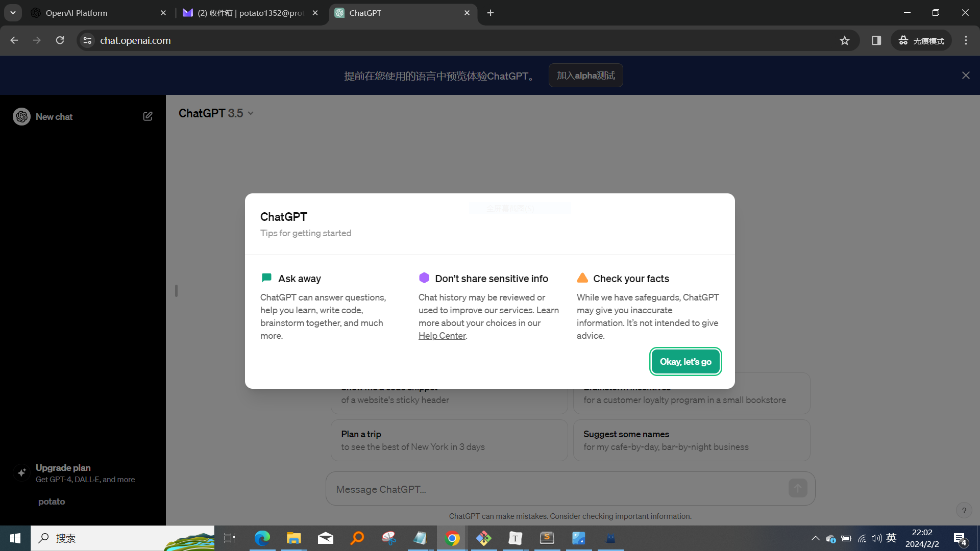Select the Suggest some names suggestion

[x=692, y=440]
